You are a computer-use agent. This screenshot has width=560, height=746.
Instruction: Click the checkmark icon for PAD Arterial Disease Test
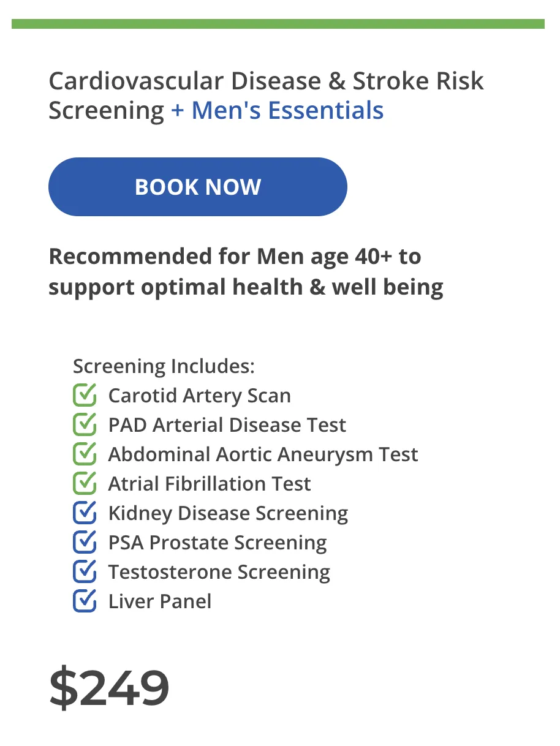click(85, 424)
